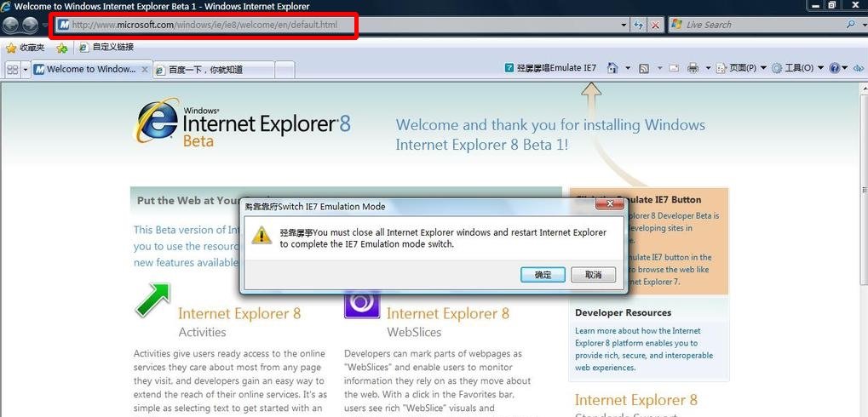Toggle the Emulate IE7 button
868x417 pixels.
[x=550, y=68]
